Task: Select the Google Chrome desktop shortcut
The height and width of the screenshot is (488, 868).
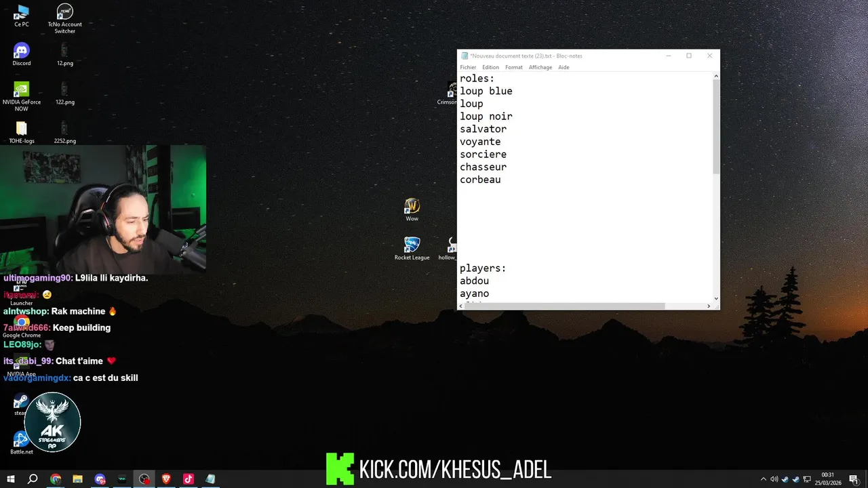Action: pos(22,327)
